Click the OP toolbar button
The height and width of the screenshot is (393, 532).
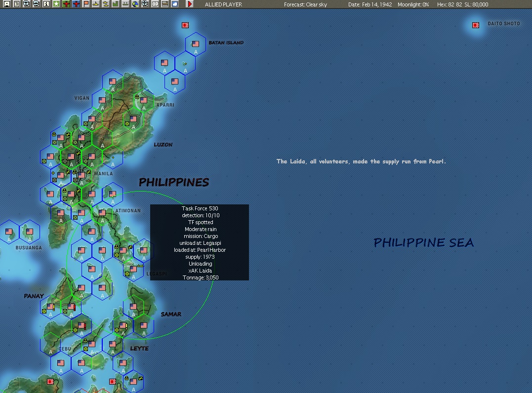155,4
